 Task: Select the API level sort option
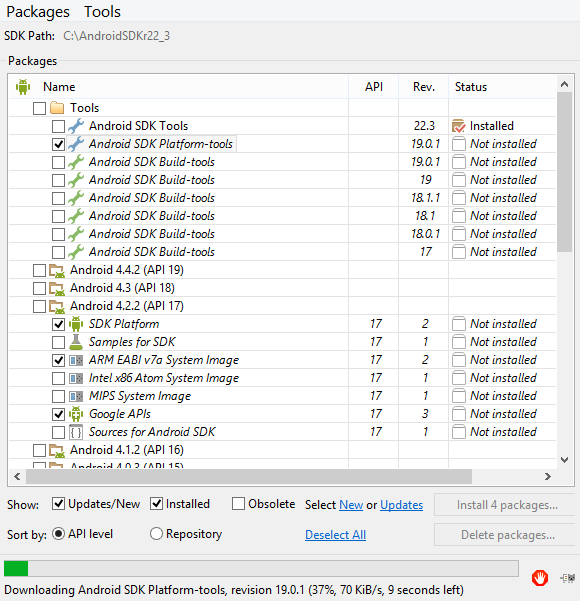click(x=58, y=534)
